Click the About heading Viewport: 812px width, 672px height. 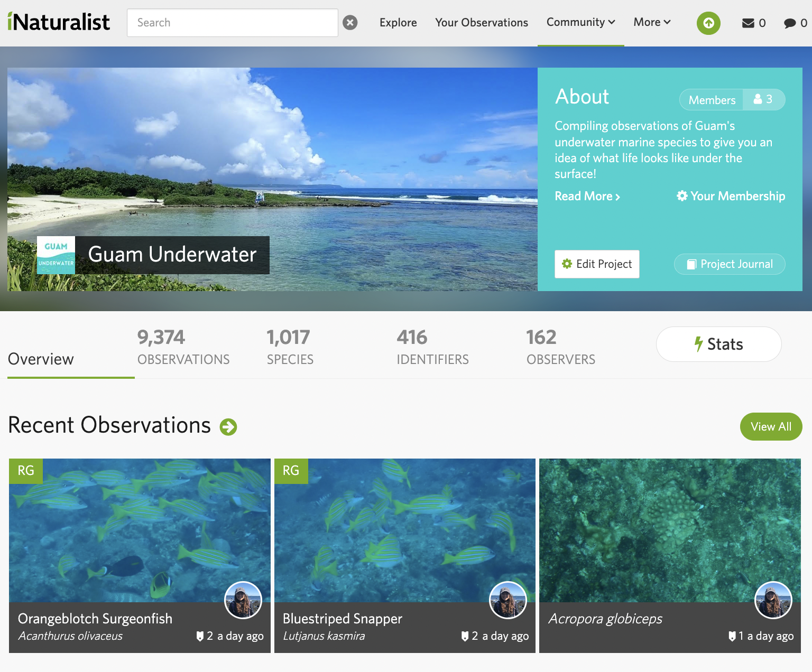point(582,97)
